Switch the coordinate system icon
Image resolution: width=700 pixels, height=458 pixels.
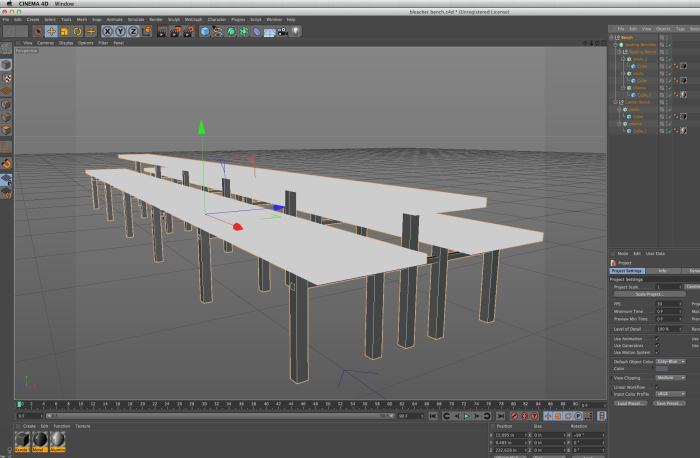tap(146, 31)
